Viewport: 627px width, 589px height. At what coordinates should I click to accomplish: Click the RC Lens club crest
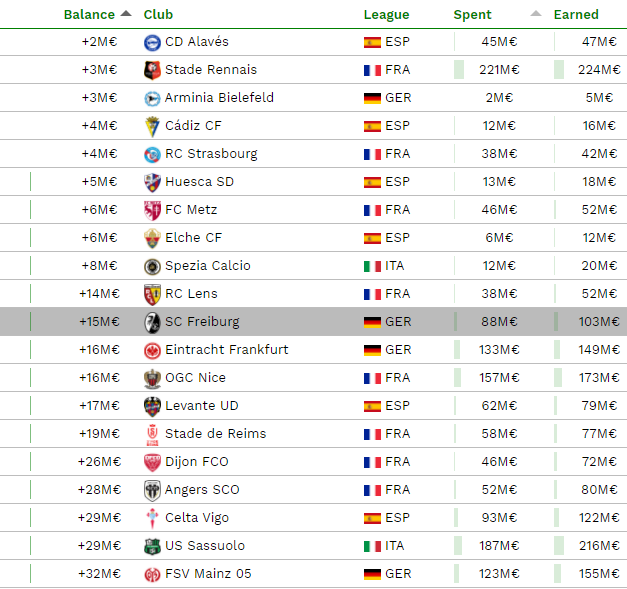coord(152,295)
